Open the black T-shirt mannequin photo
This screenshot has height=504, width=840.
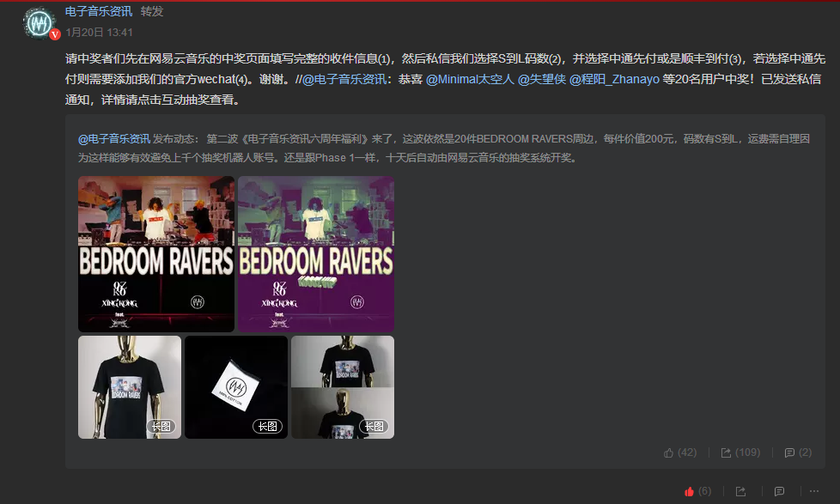tap(130, 387)
